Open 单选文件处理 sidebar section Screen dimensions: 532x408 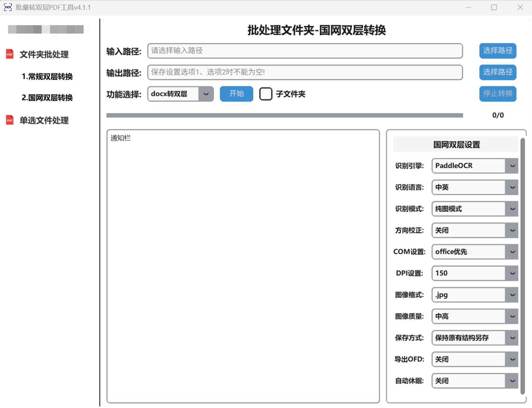(44, 120)
